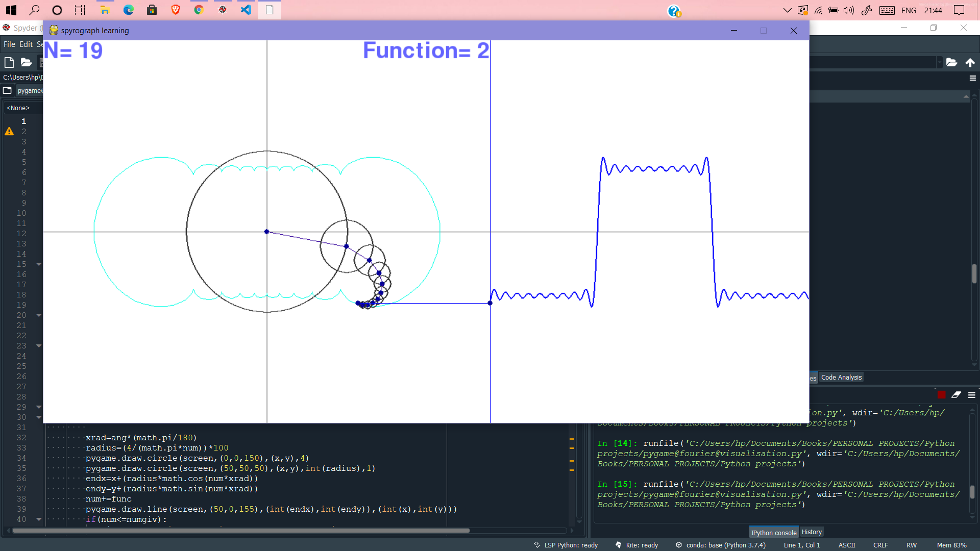Open battery status icon
The width and height of the screenshot is (980, 551).
[x=834, y=10]
